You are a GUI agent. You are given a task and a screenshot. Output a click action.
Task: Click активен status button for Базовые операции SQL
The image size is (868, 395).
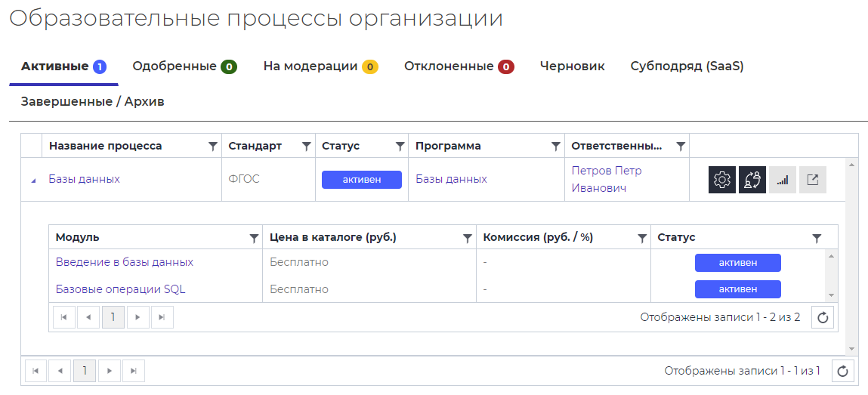coord(737,289)
